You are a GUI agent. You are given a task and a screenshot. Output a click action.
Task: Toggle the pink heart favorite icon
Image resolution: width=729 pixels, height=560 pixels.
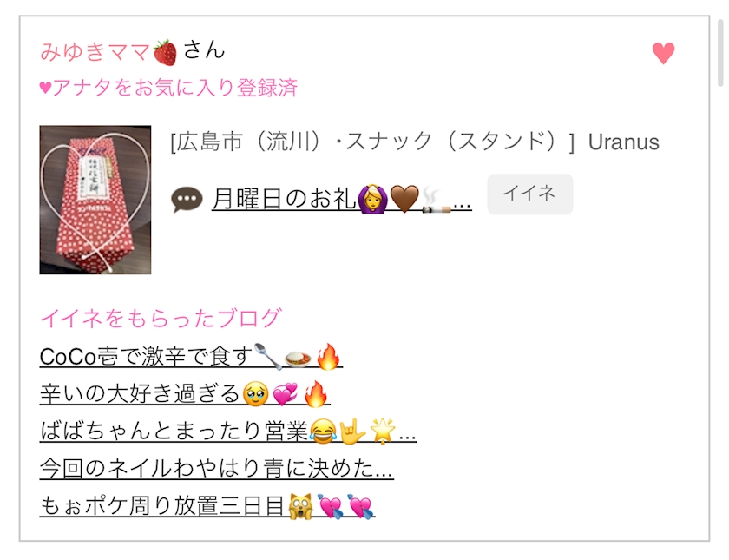tap(663, 53)
